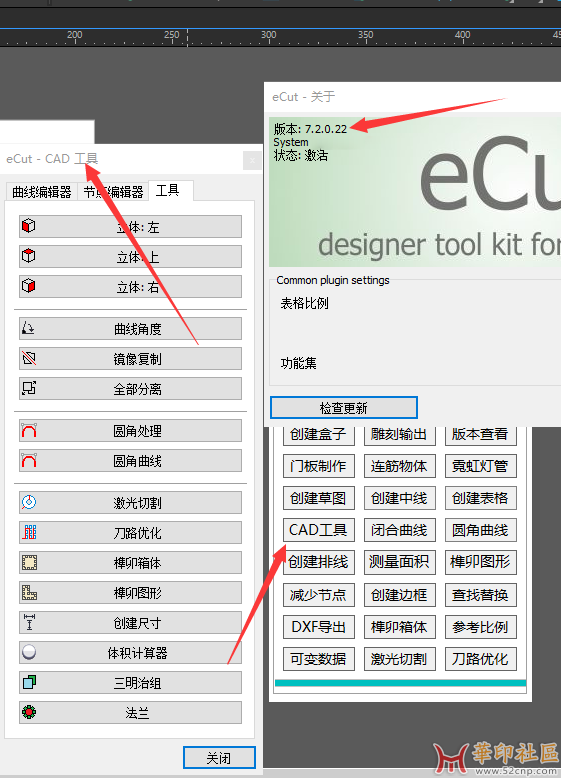Open the CAD工具 button in grid
This screenshot has height=778, width=561.
(318, 530)
